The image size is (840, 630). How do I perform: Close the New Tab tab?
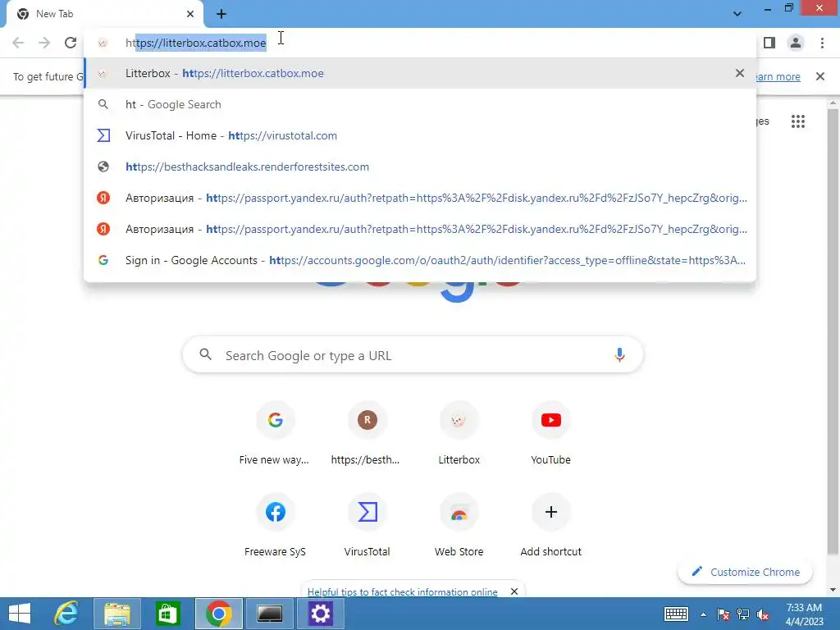[190, 14]
